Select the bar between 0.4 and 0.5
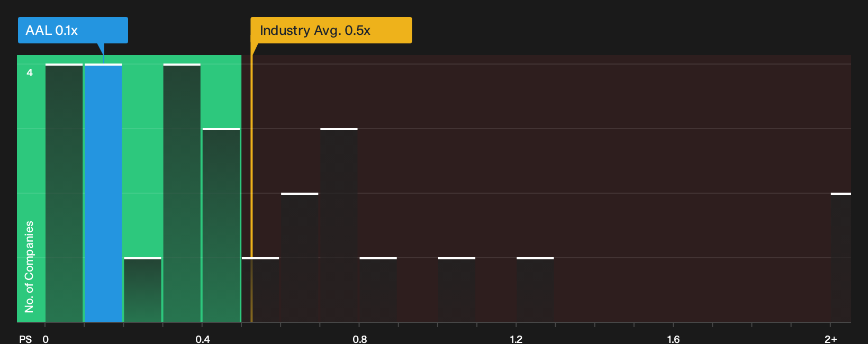 221,225
